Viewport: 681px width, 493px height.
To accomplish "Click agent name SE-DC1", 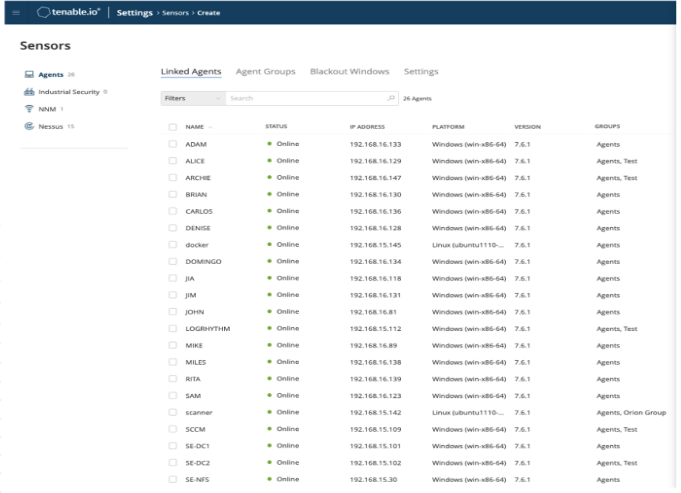I will (x=198, y=446).
